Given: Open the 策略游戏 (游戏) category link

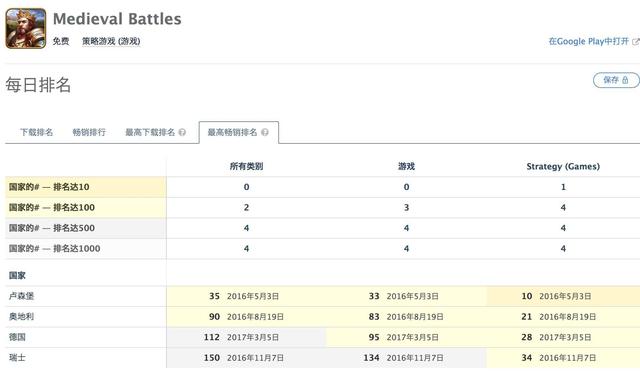Looking at the screenshot, I should [x=111, y=41].
